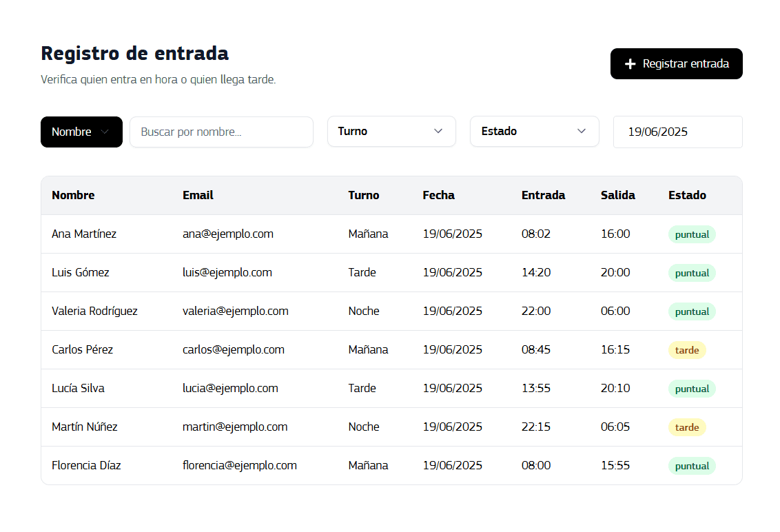The height and width of the screenshot is (532, 780).
Task: Select the Luis Gómez name cell
Action: point(81,273)
